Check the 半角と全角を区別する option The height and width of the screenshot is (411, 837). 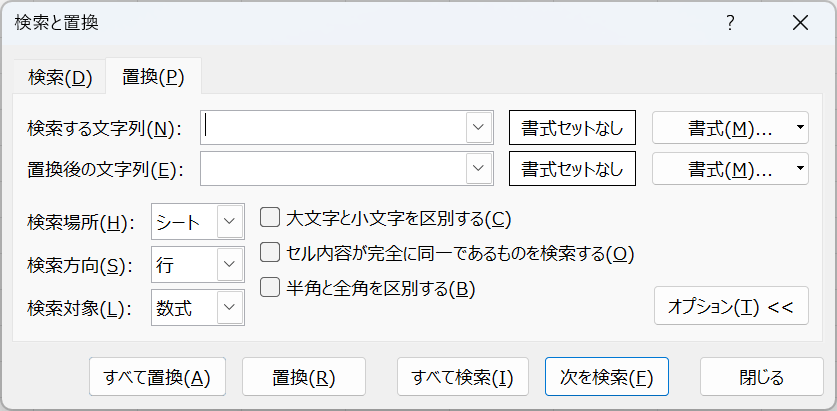coord(269,288)
